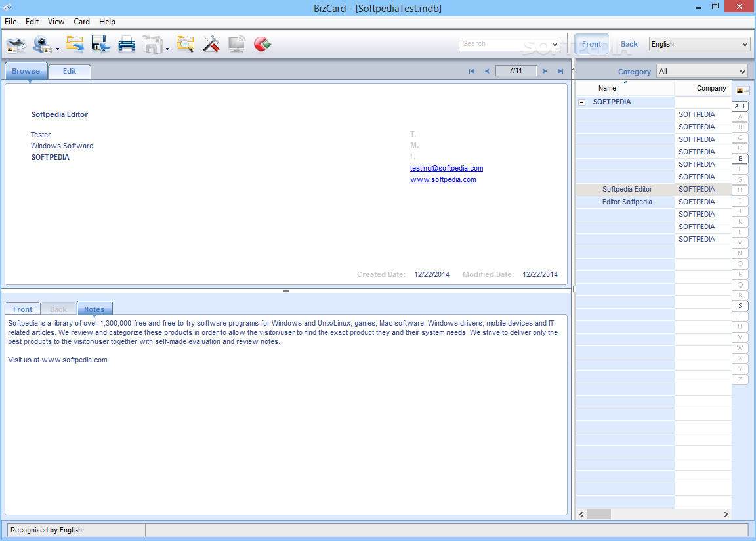Open the Category All dropdown
Viewport: 756px width, 541px height.
point(702,71)
